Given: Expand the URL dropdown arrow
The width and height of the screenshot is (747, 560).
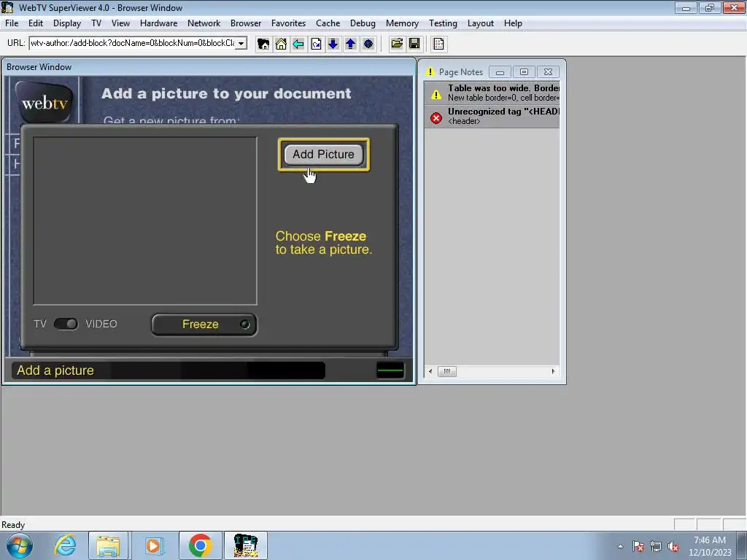Looking at the screenshot, I should coord(241,43).
